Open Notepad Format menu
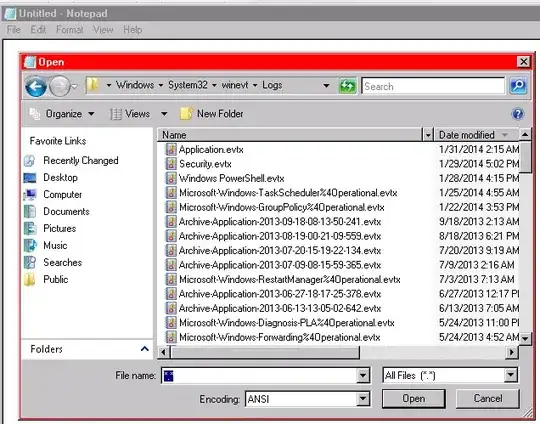The height and width of the screenshot is (424, 540). pos(70,30)
